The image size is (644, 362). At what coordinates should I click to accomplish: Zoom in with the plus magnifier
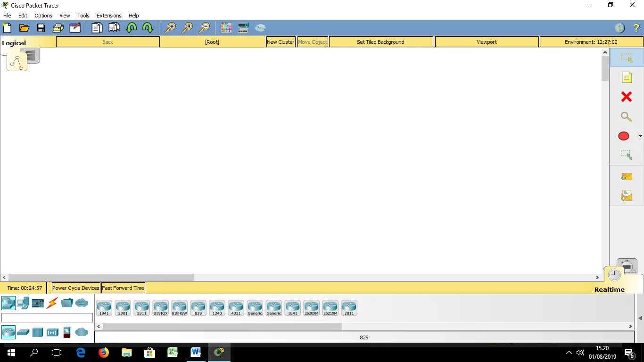pyautogui.click(x=170, y=28)
